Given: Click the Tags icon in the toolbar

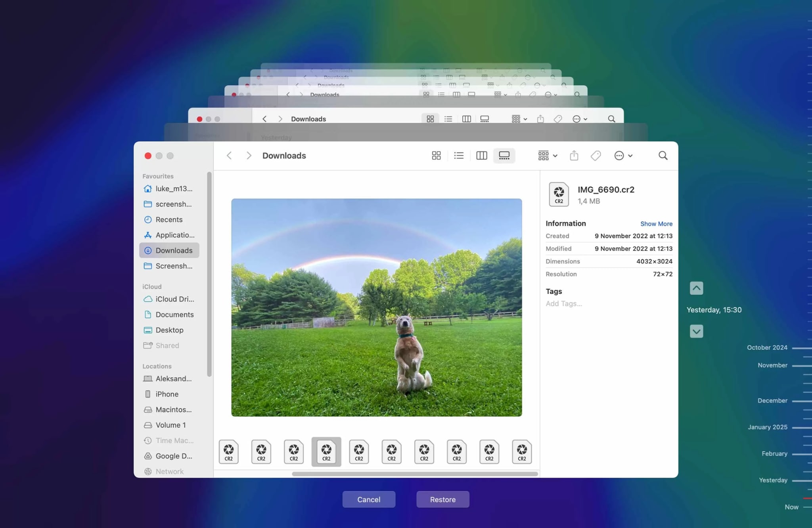Looking at the screenshot, I should [x=596, y=156].
